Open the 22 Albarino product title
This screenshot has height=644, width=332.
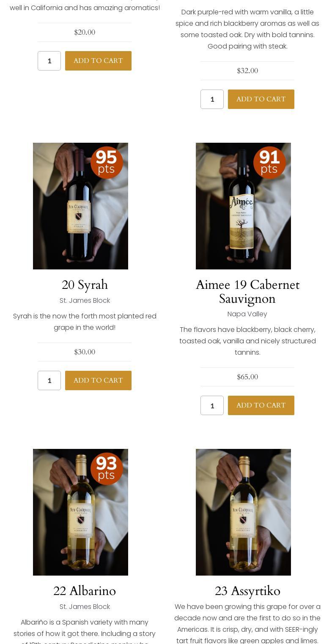coord(85,591)
